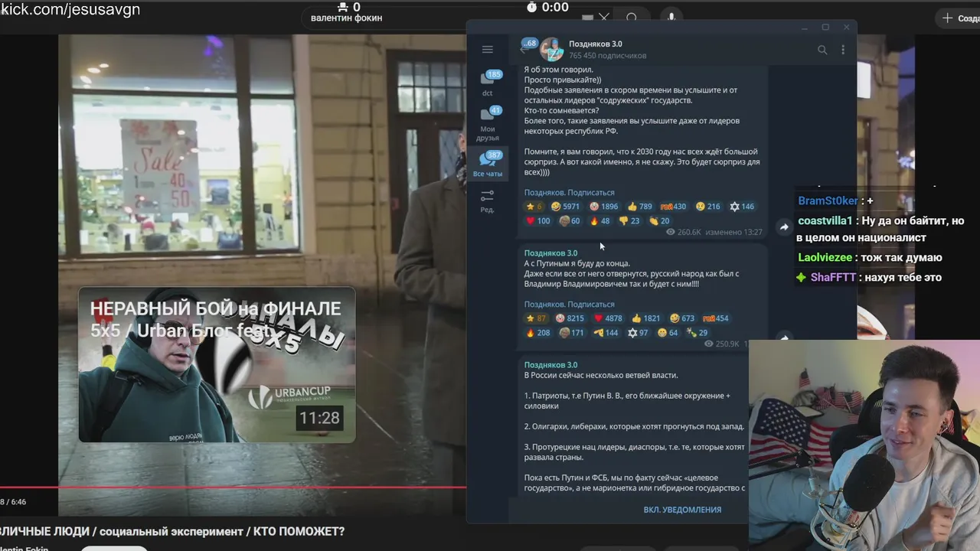Switch to the Мои друзья chat folder
This screenshot has height=551, width=980.
point(488,123)
